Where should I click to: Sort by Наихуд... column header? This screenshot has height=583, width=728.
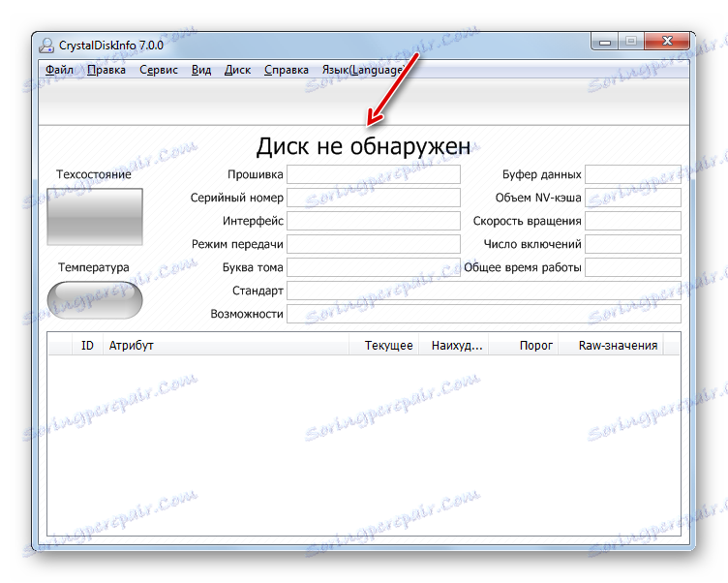click(454, 345)
